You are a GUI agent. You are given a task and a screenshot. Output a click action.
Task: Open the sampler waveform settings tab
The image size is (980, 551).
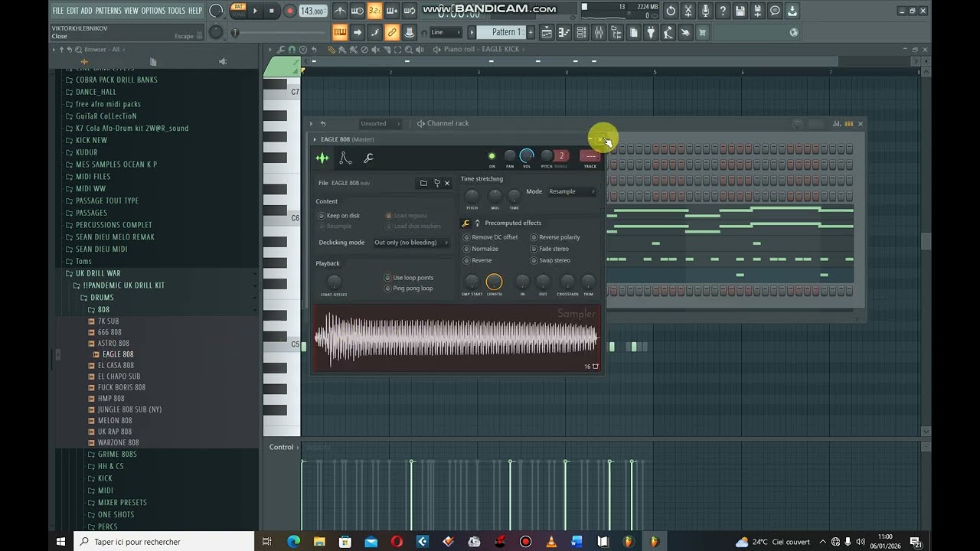tap(322, 158)
